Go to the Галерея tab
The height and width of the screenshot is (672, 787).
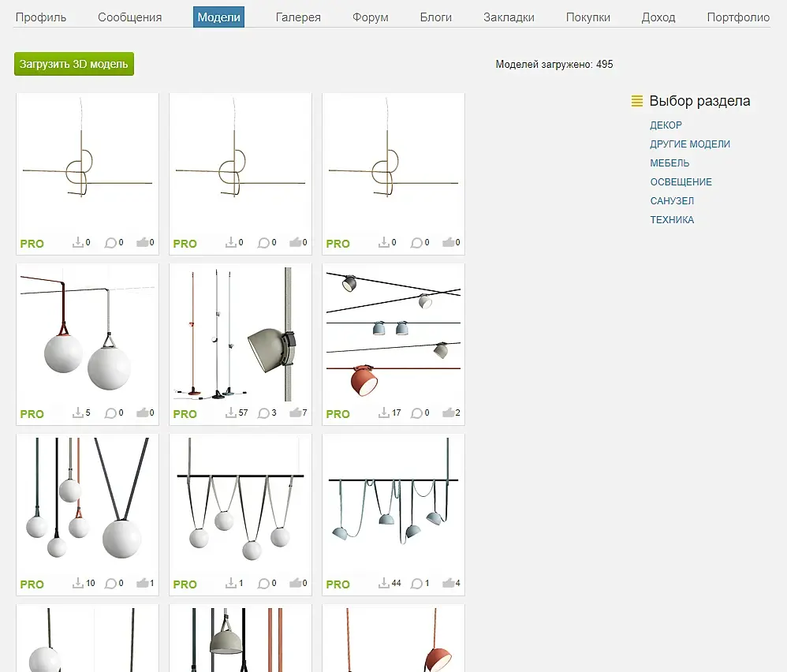(298, 17)
